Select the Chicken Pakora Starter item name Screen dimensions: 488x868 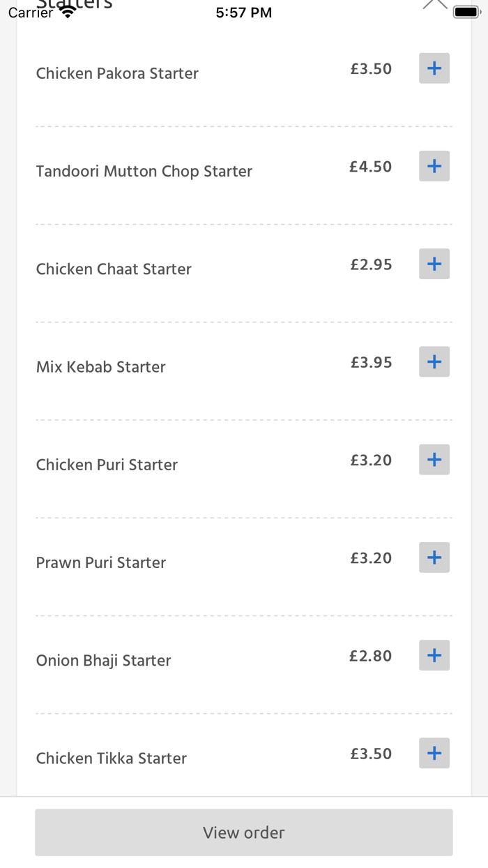click(x=116, y=73)
